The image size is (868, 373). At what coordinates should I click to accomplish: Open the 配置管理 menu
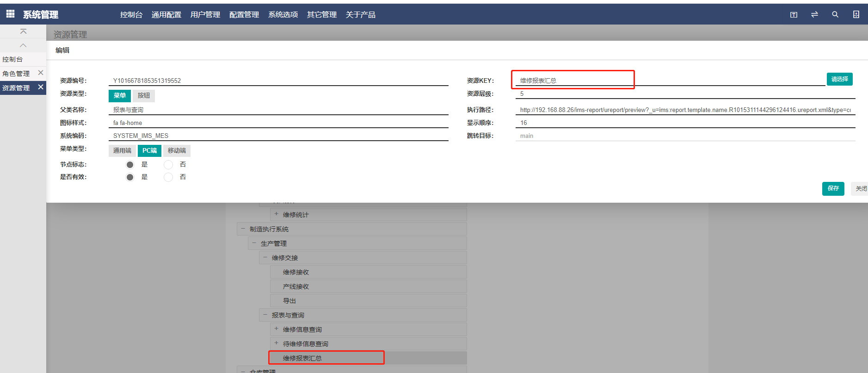(x=244, y=14)
